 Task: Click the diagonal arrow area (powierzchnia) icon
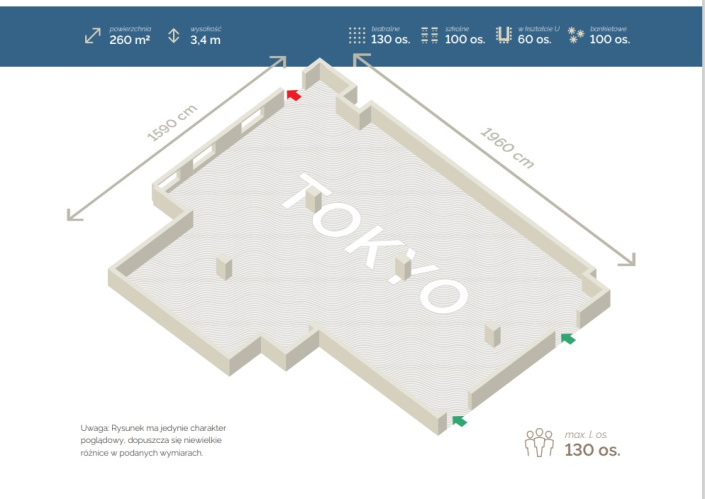coord(94,36)
